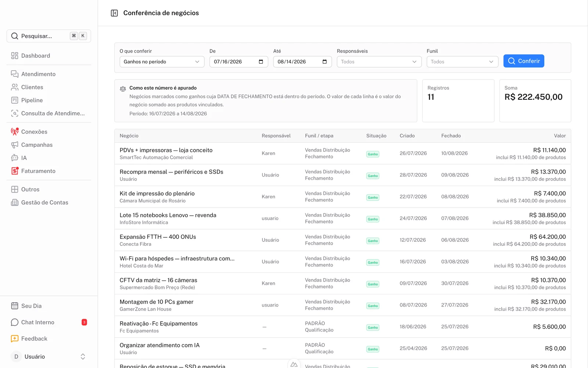588x368 pixels.
Task: Open the Dashboard icon in the sidebar
Action: [x=15, y=56]
